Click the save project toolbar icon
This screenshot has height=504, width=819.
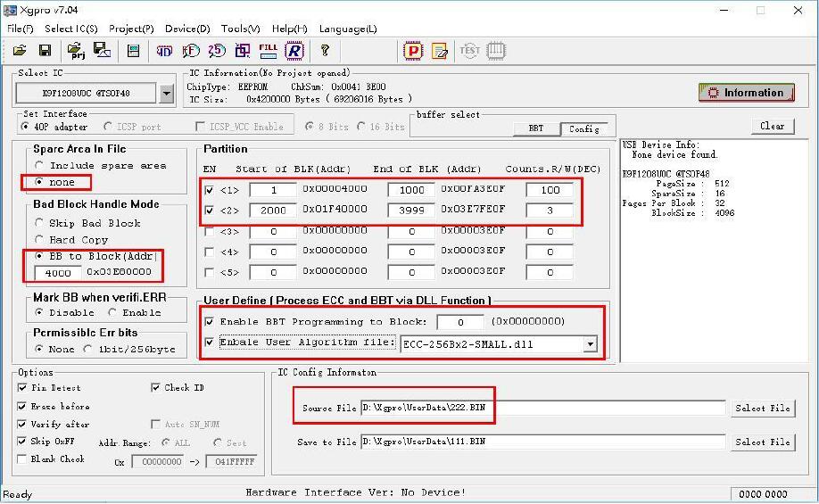102,51
